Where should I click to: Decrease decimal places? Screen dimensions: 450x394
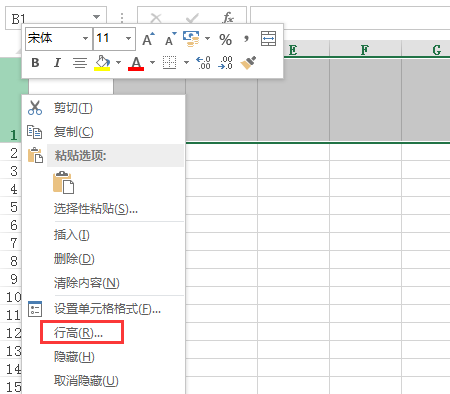pyautogui.click(x=225, y=63)
